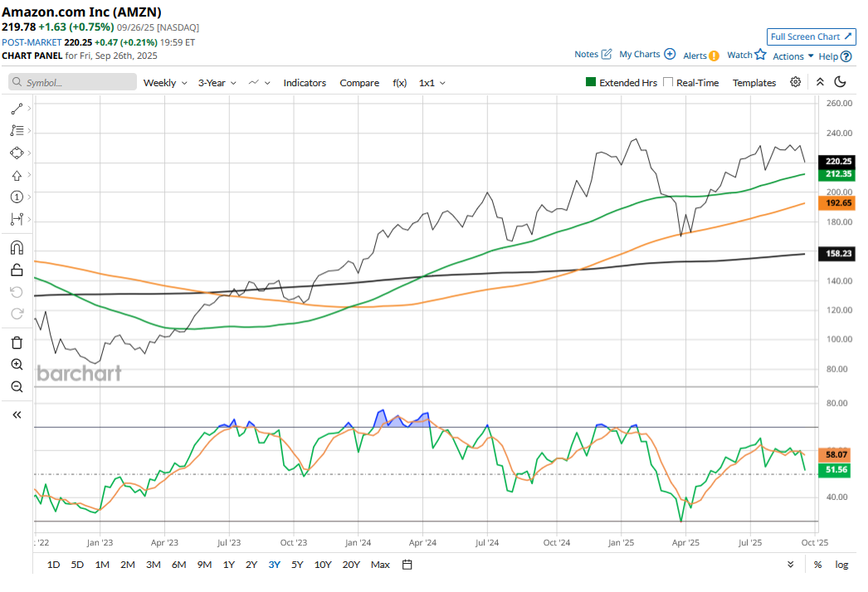Collapse header with double up arrows
Image resolution: width=868 pixels, height=592 pixels.
(x=820, y=82)
